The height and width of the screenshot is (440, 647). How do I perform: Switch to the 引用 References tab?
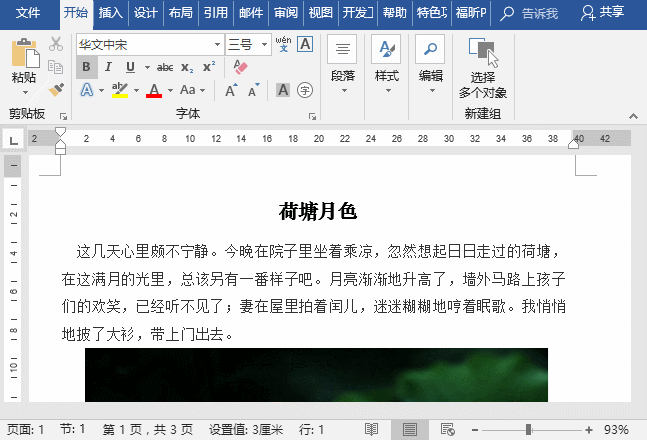216,13
